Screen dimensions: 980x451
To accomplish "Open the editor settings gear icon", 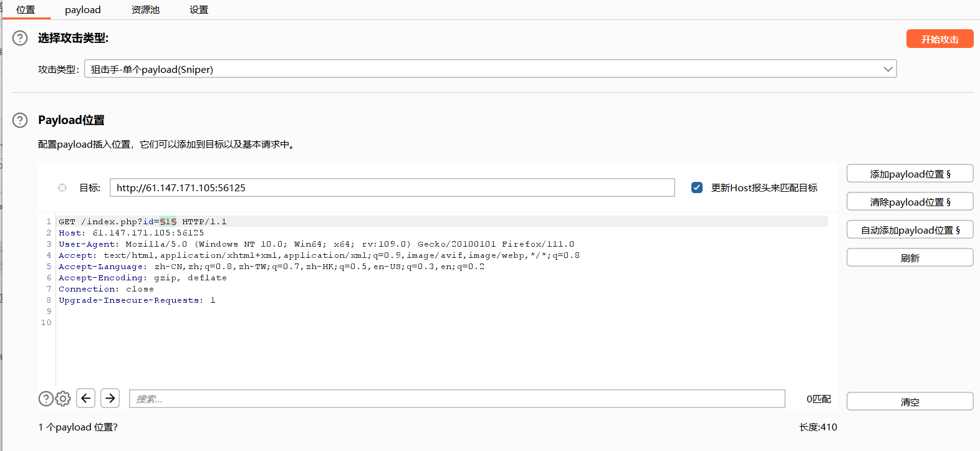I will click(x=63, y=399).
